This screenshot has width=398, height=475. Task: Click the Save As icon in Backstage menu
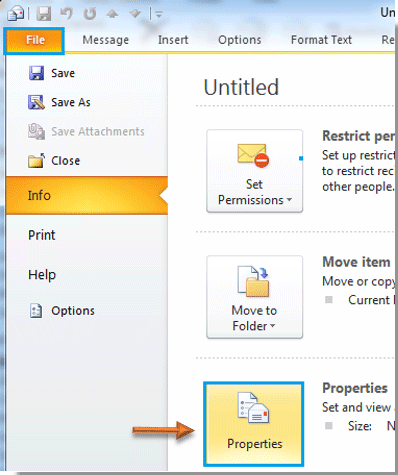tap(36, 102)
